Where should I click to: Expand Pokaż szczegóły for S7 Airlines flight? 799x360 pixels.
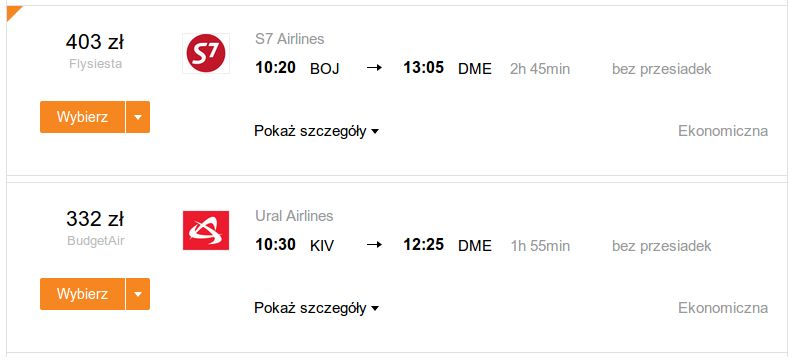[316, 131]
